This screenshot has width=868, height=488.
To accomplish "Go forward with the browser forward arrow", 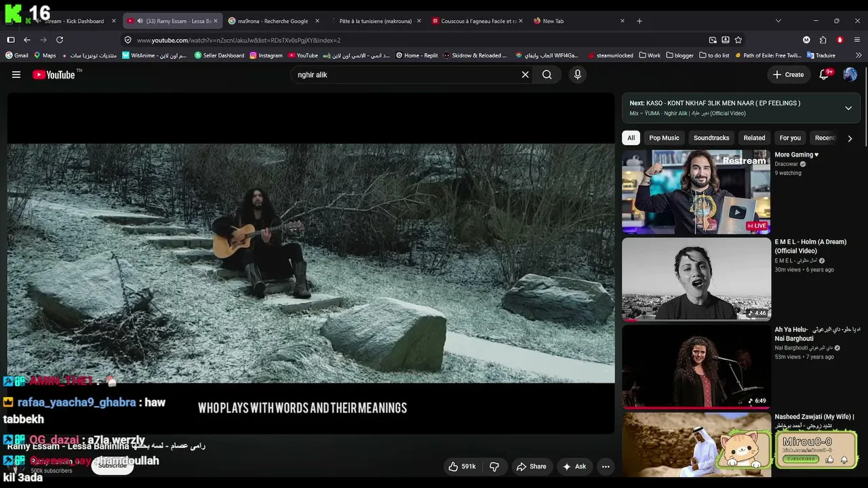I will pos(43,40).
